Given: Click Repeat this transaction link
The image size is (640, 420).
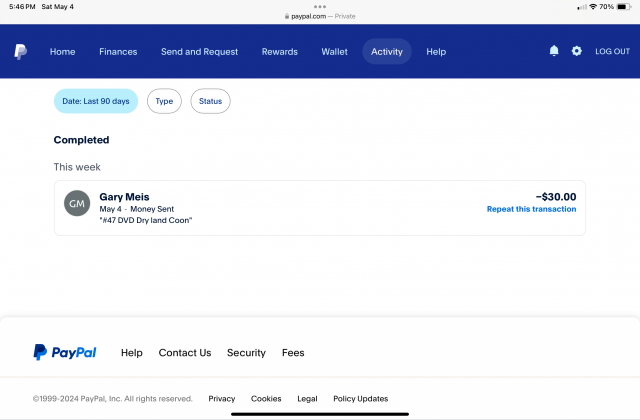Looking at the screenshot, I should (531, 209).
